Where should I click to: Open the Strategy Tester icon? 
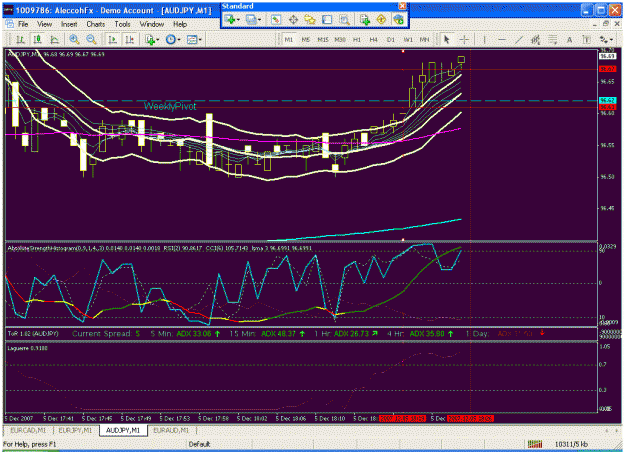(344, 19)
